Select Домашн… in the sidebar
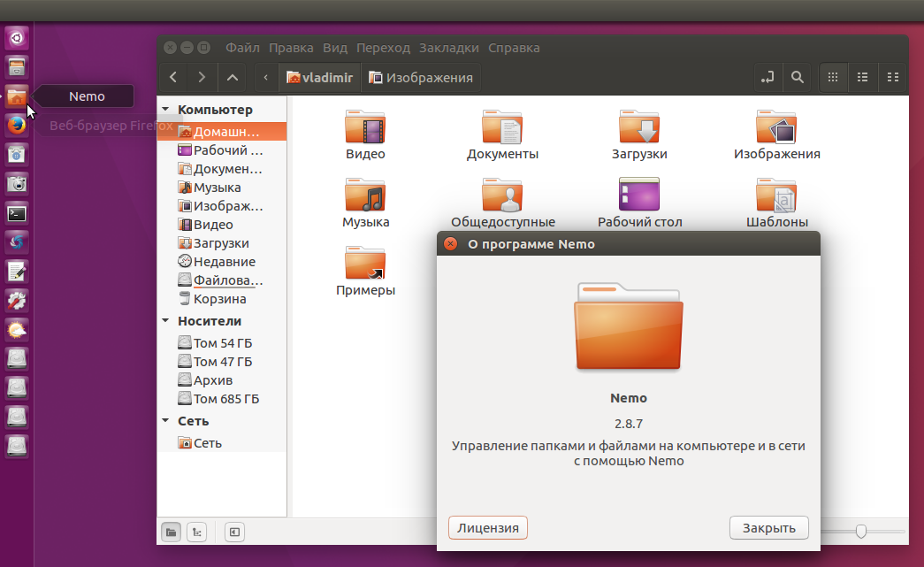The image size is (924, 567). [x=222, y=132]
